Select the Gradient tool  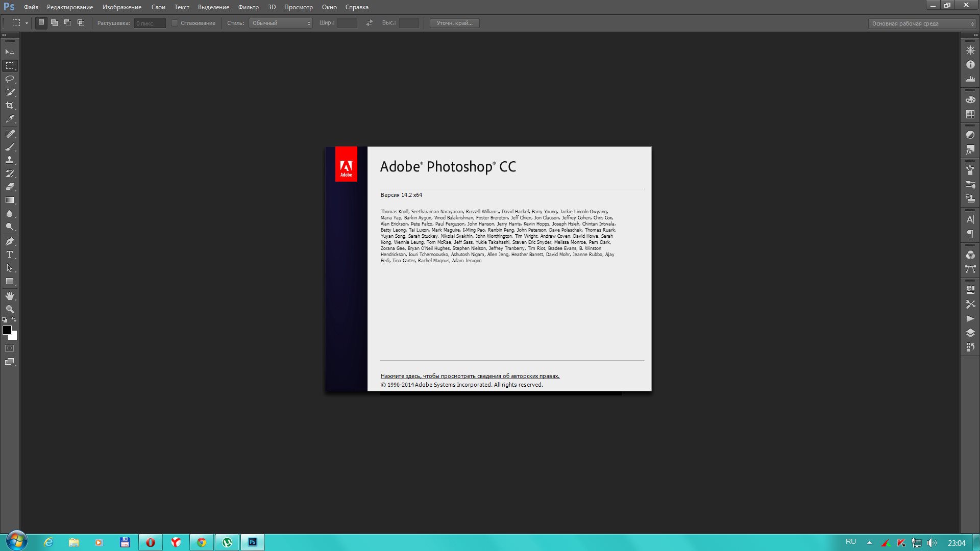(10, 200)
